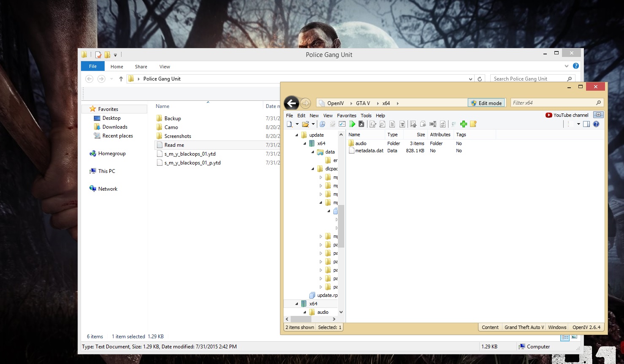The width and height of the screenshot is (624, 364).
Task: Click the blue help question mark in OpenIV
Action: point(596,124)
